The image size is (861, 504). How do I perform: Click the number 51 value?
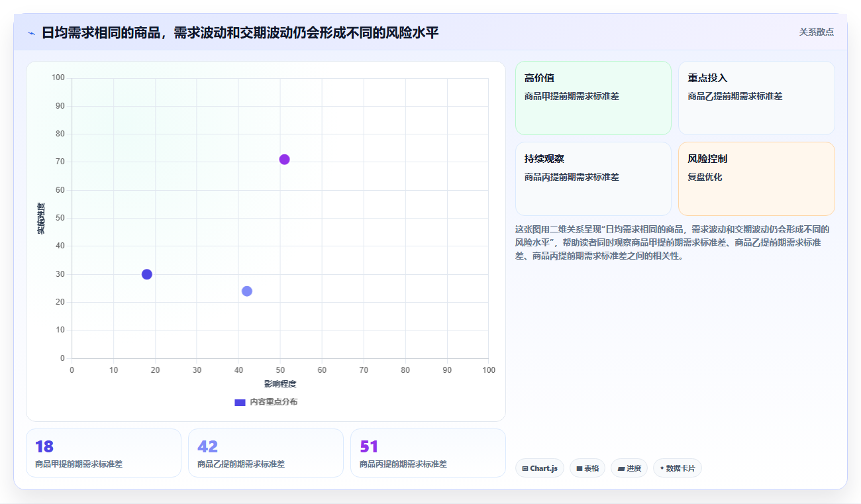click(369, 446)
